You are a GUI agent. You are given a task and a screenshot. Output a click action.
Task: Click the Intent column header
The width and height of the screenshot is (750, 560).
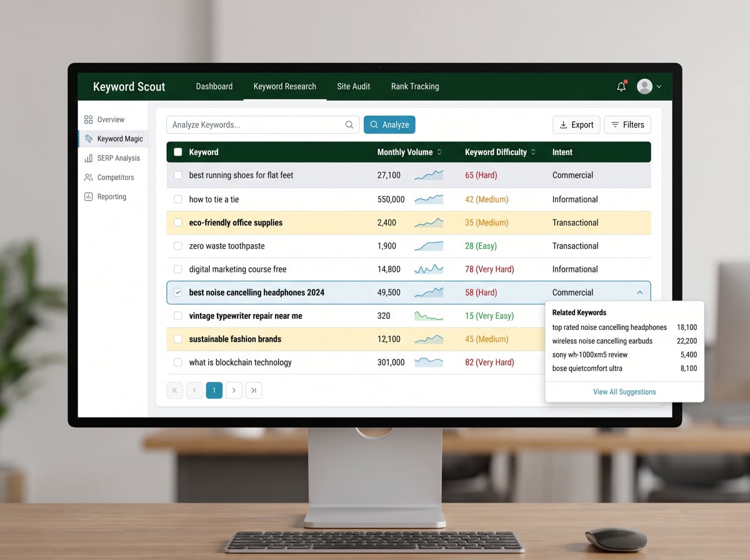pyautogui.click(x=562, y=152)
